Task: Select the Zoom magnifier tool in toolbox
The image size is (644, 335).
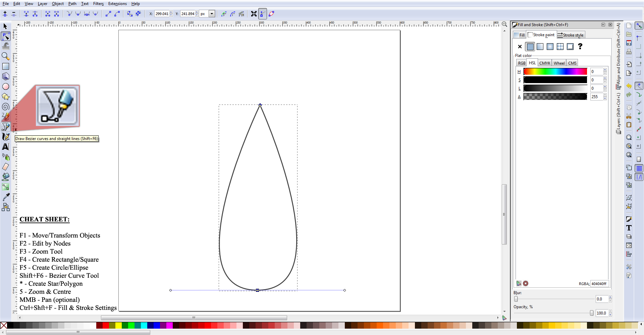Action: point(6,56)
